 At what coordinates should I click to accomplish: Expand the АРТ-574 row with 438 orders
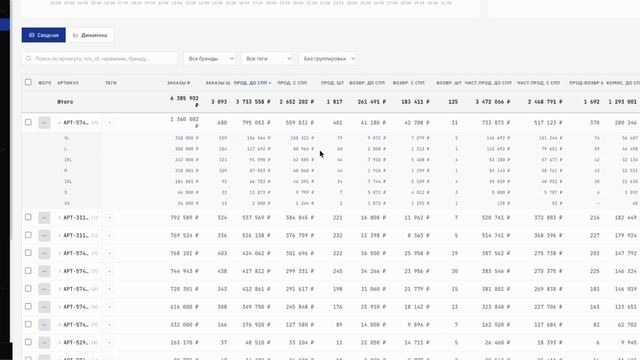coord(60,271)
